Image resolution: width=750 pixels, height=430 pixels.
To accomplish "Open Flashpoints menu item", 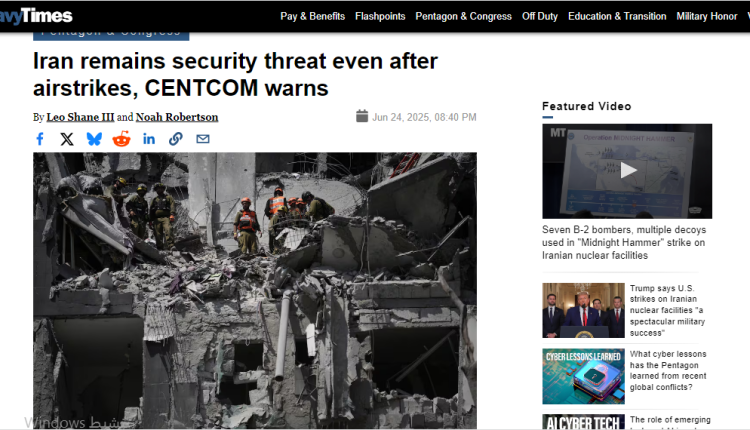I will tap(380, 16).
